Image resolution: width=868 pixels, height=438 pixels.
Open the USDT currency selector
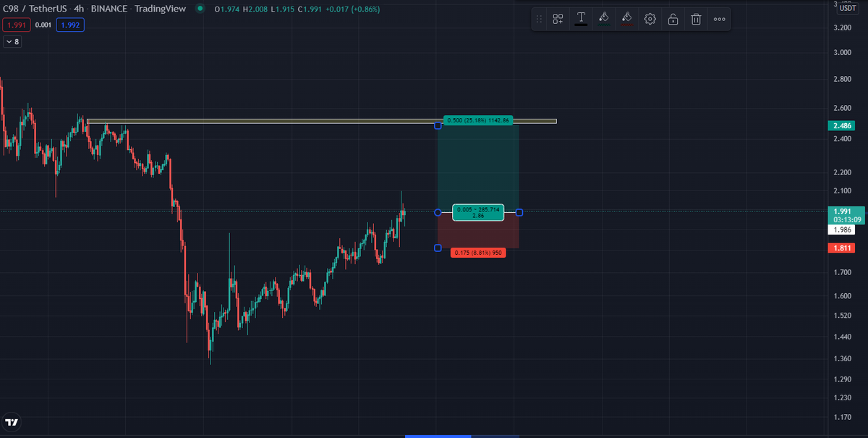tap(848, 9)
